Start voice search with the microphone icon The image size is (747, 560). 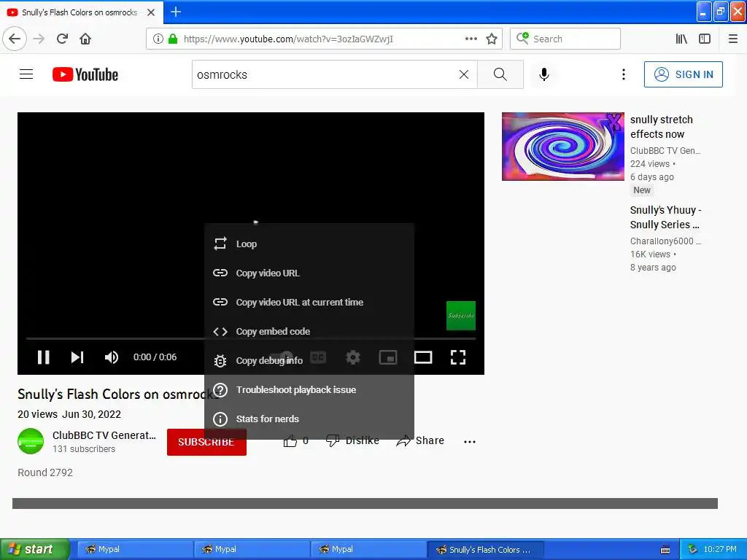pyautogui.click(x=544, y=74)
